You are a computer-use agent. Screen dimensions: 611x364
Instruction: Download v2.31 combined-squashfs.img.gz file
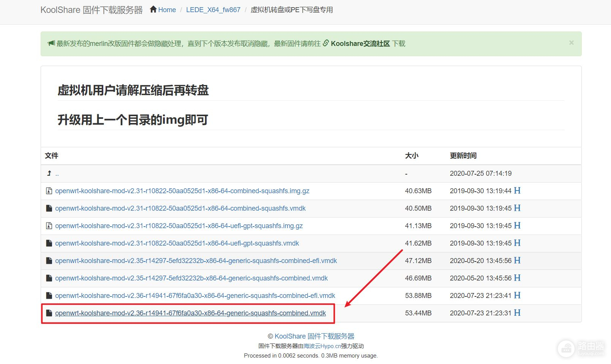pos(182,191)
